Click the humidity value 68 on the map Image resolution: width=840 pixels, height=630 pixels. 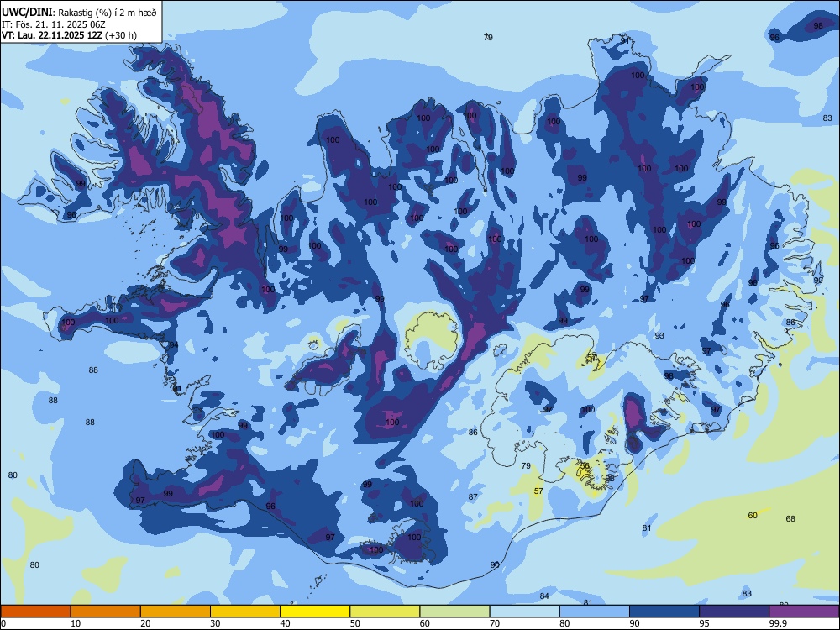click(790, 518)
